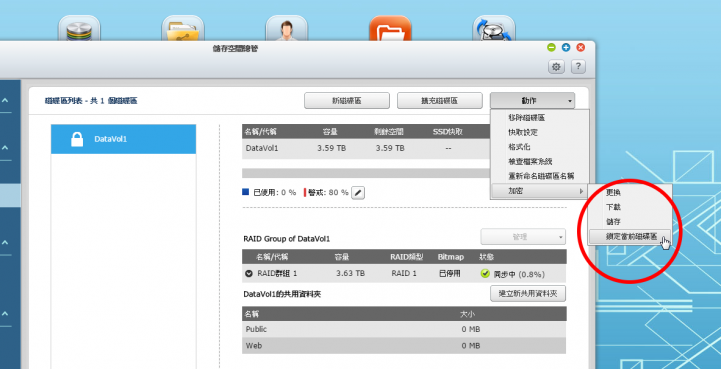Screen dimensions: 721x369
Task: Click the blue maximize window button
Action: tap(566, 47)
